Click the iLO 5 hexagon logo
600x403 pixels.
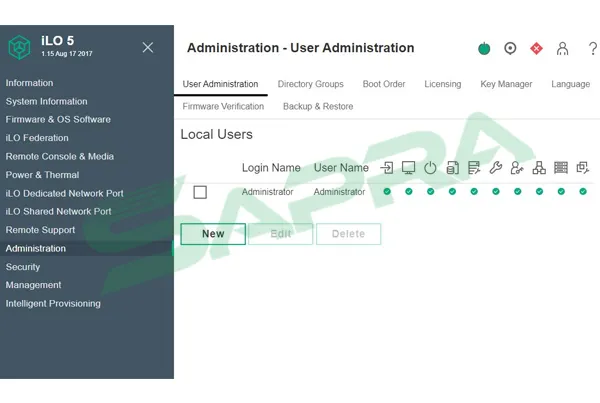pos(20,47)
